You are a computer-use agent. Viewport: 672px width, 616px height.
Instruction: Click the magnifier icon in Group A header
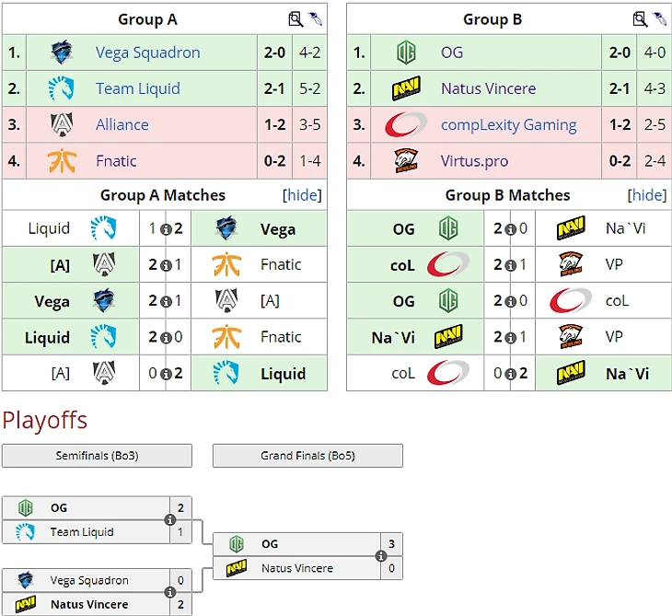(295, 18)
